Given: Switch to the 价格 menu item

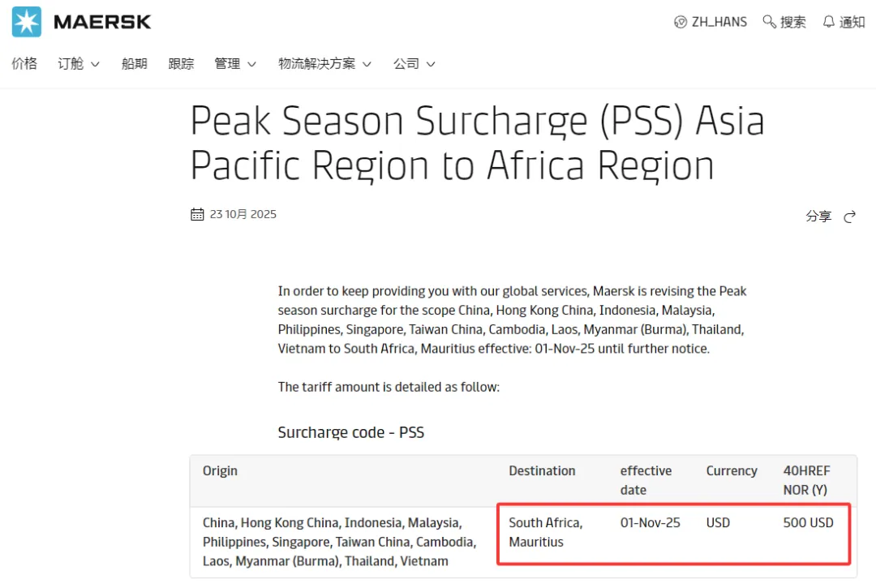Looking at the screenshot, I should point(24,63).
